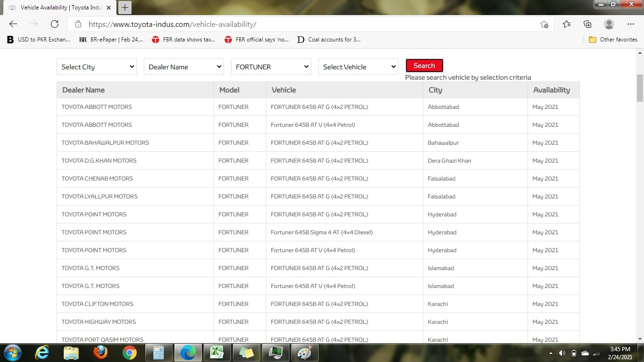
Task: Open a new browser tab
Action: pyautogui.click(x=124, y=7)
